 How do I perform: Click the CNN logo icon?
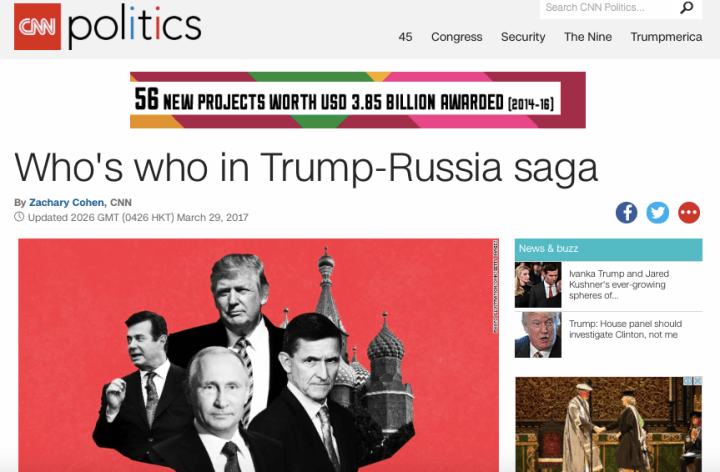click(x=37, y=27)
